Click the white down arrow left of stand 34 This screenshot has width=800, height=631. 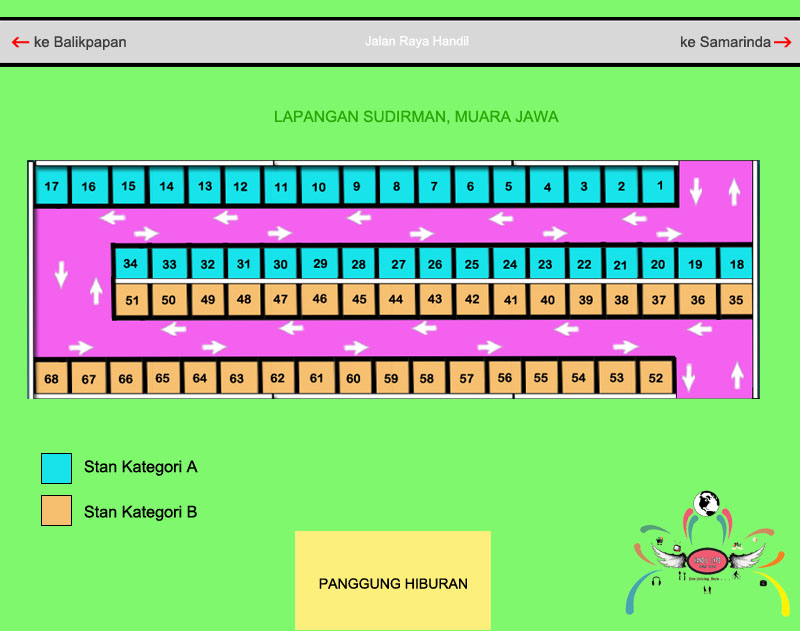61,273
